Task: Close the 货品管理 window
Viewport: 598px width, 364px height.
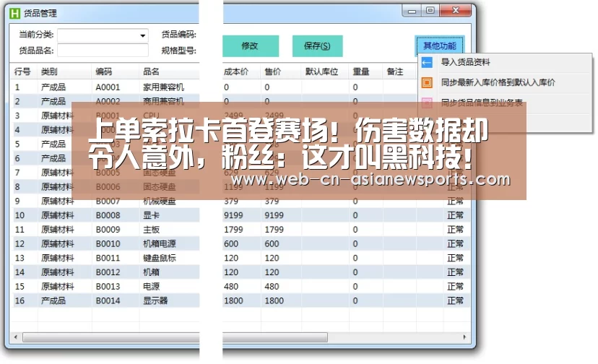Action: 456,11
